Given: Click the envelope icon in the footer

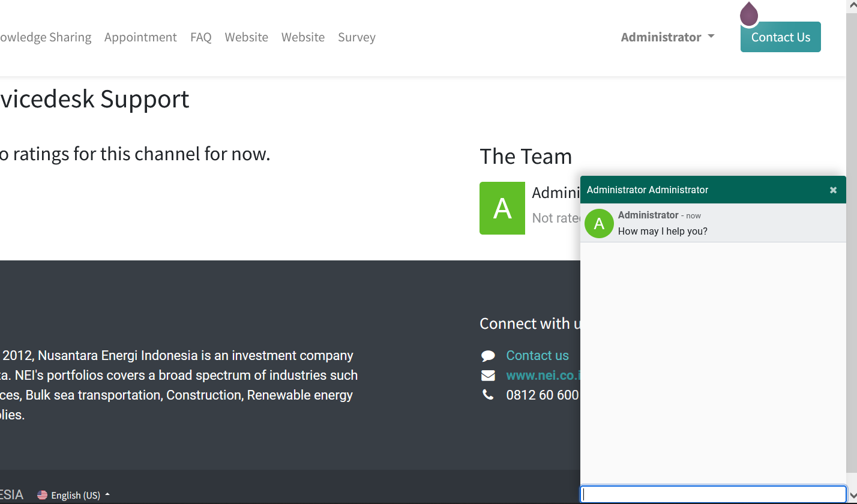Looking at the screenshot, I should click(488, 376).
